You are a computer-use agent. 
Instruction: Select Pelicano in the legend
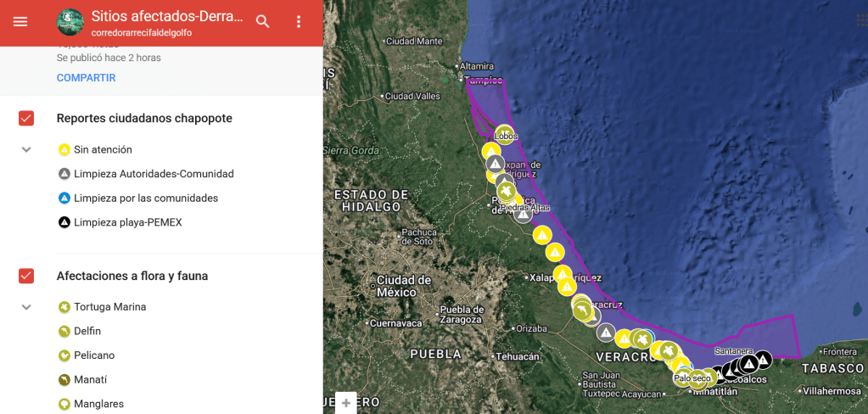(x=93, y=355)
